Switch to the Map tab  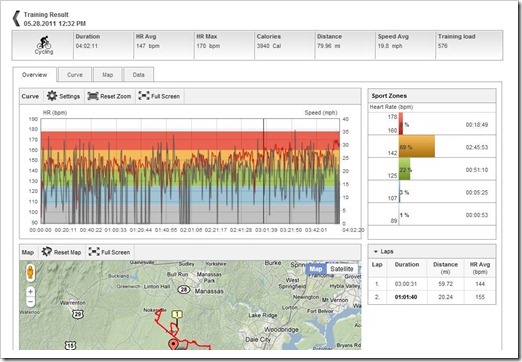click(x=107, y=75)
